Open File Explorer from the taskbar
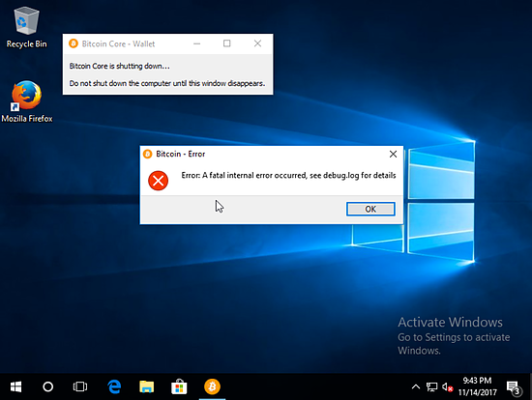 [x=147, y=386]
